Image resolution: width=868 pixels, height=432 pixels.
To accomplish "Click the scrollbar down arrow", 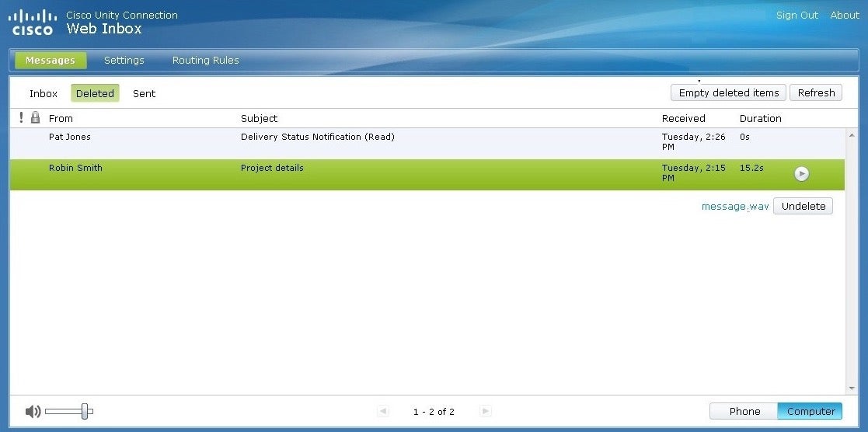I will tap(852, 388).
